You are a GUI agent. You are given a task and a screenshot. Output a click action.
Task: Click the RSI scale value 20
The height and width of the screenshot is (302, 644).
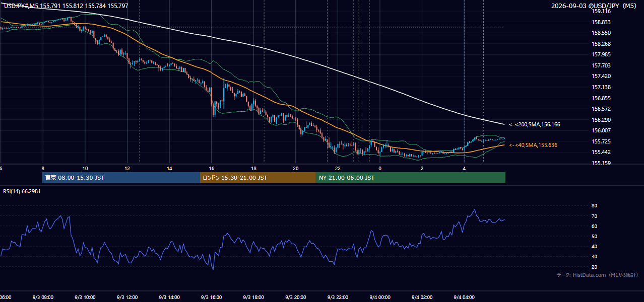click(x=594, y=267)
